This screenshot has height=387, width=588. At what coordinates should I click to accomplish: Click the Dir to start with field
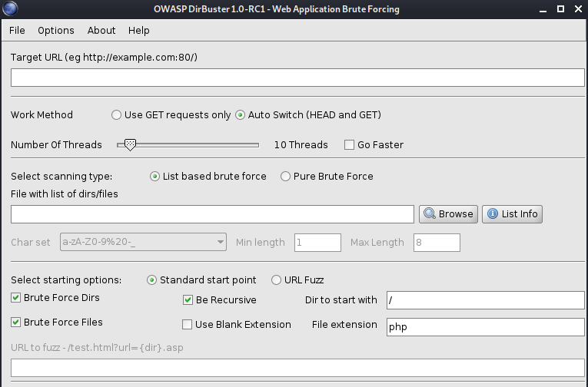point(486,300)
